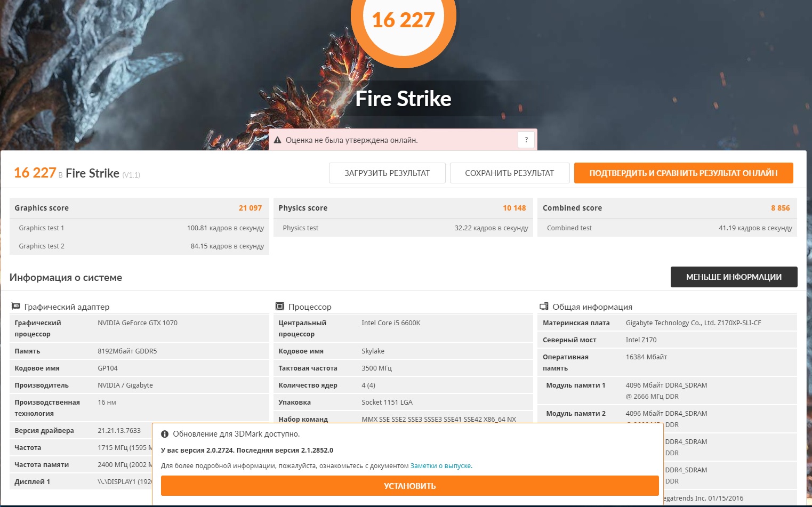The image size is (812, 507).
Task: Click Graphics test 1 row
Action: tap(139, 228)
